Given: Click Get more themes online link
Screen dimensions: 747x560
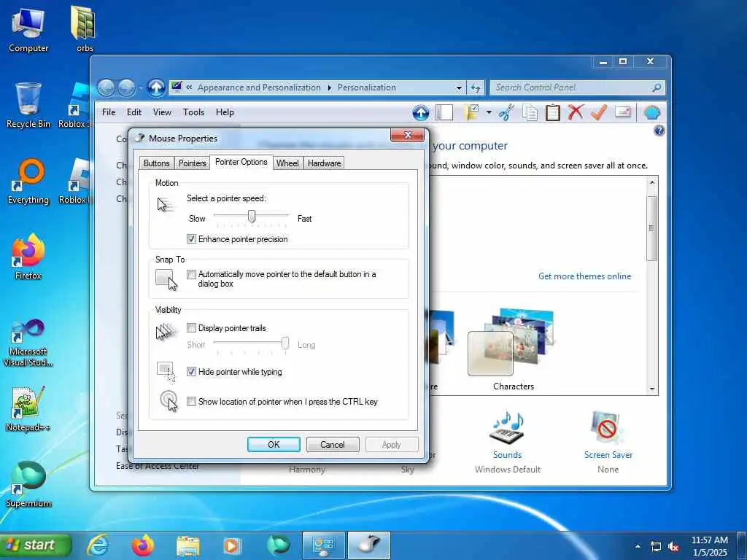Looking at the screenshot, I should point(584,276).
